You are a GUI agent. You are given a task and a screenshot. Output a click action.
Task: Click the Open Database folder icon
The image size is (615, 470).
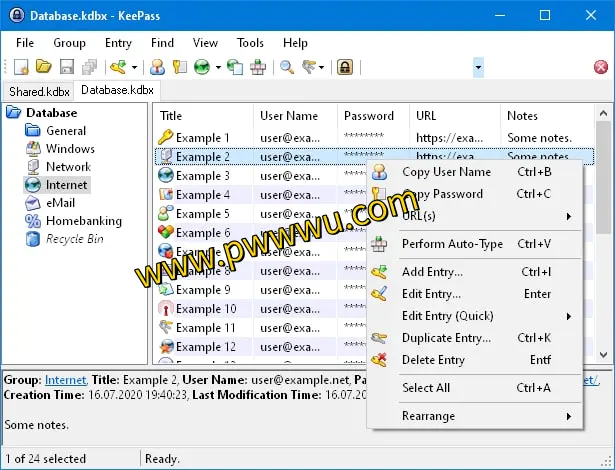coord(44,67)
